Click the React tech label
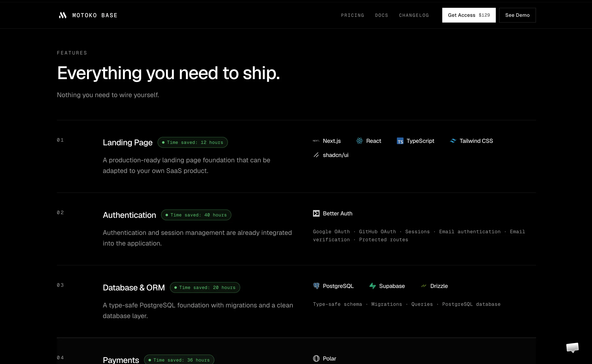 374,141
